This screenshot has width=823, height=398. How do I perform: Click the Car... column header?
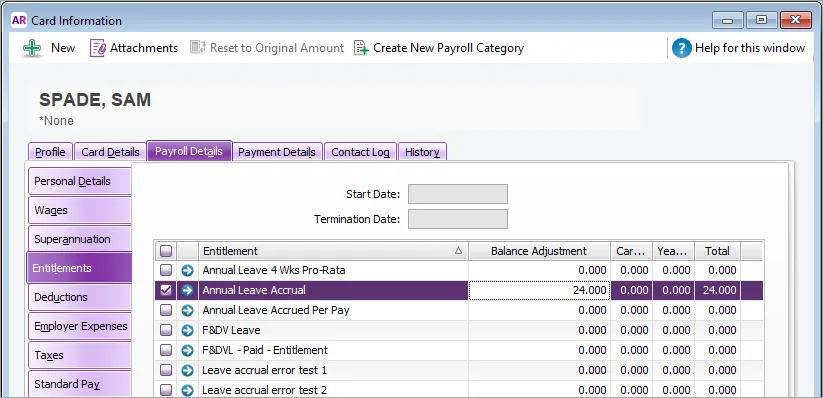pos(631,251)
